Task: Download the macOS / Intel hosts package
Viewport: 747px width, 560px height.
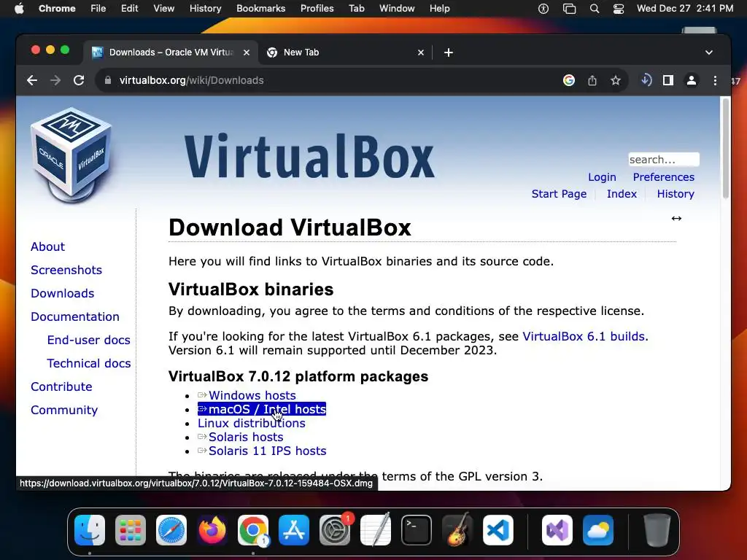Action: coord(262,409)
